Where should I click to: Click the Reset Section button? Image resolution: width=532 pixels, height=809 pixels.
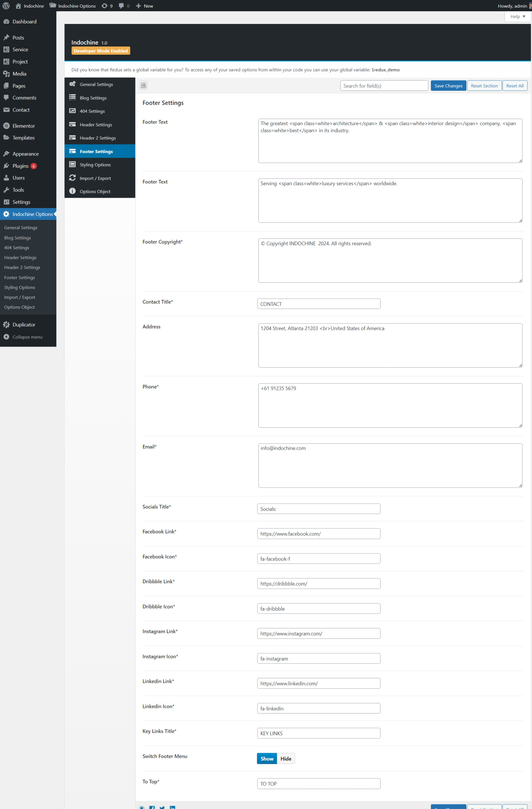click(484, 86)
